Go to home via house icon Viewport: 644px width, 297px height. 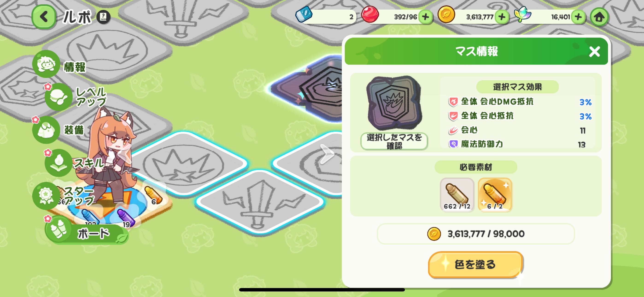pos(599,17)
